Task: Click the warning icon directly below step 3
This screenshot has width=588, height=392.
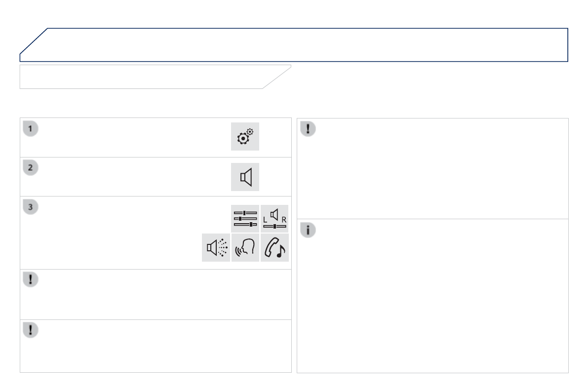Action: coord(31,279)
